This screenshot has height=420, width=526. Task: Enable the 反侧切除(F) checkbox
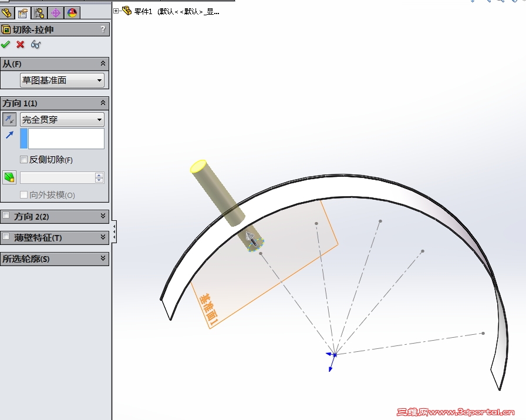point(23,159)
